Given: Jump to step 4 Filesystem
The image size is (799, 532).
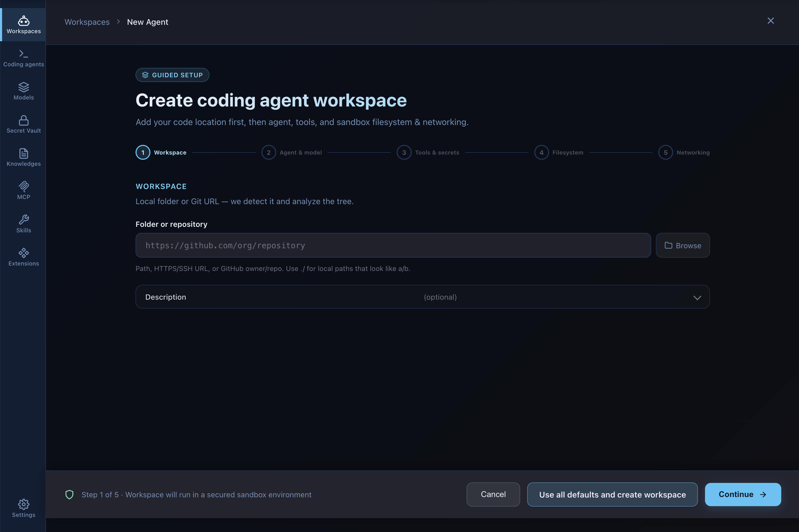Looking at the screenshot, I should coord(559,152).
